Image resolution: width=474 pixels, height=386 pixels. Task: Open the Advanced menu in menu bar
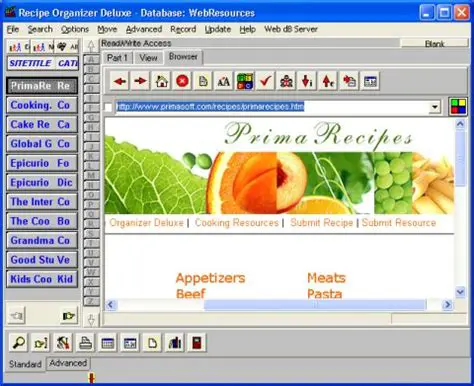(x=144, y=29)
